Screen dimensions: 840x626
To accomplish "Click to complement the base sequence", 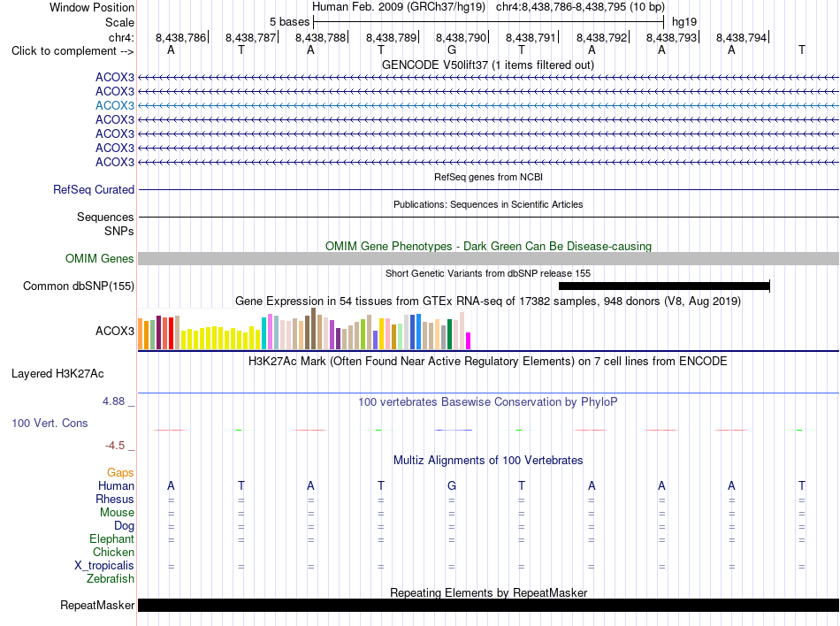I will (x=73, y=51).
